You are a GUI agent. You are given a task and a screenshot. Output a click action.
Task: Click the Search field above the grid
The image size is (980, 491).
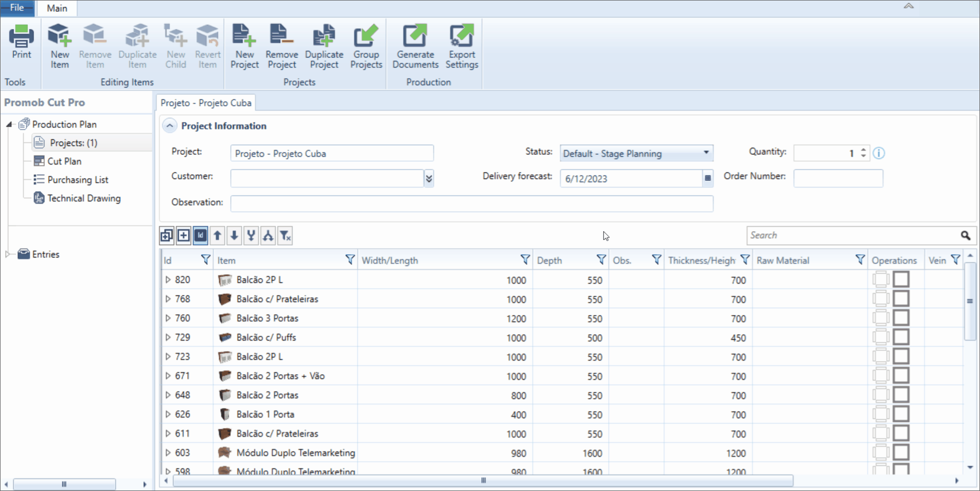point(853,235)
